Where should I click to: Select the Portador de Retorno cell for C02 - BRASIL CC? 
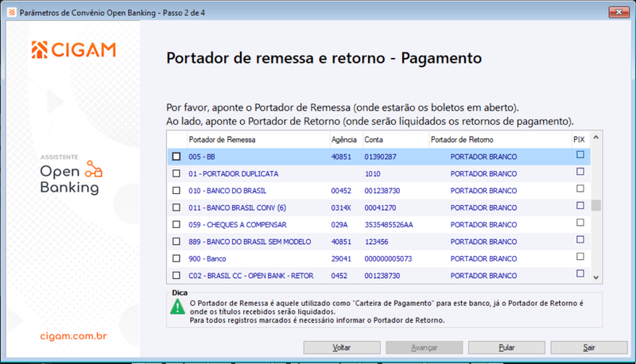(x=500, y=276)
